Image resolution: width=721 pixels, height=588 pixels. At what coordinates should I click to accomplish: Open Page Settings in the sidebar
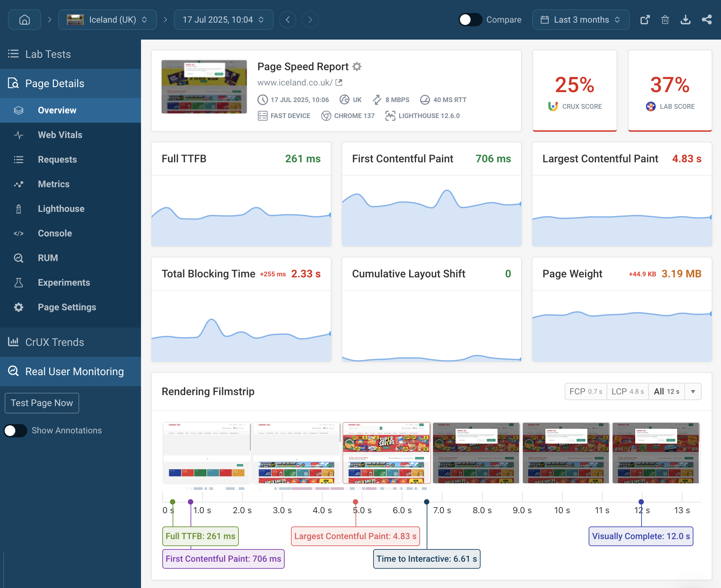coord(71,307)
